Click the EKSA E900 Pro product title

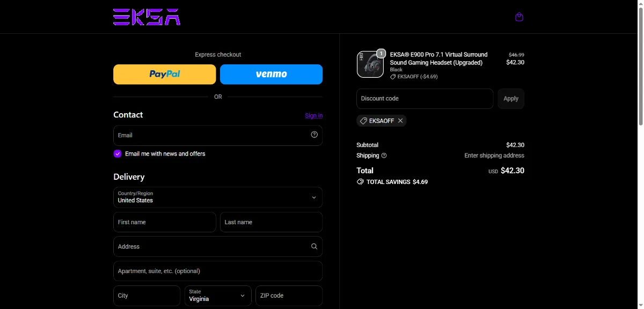pyautogui.click(x=439, y=58)
